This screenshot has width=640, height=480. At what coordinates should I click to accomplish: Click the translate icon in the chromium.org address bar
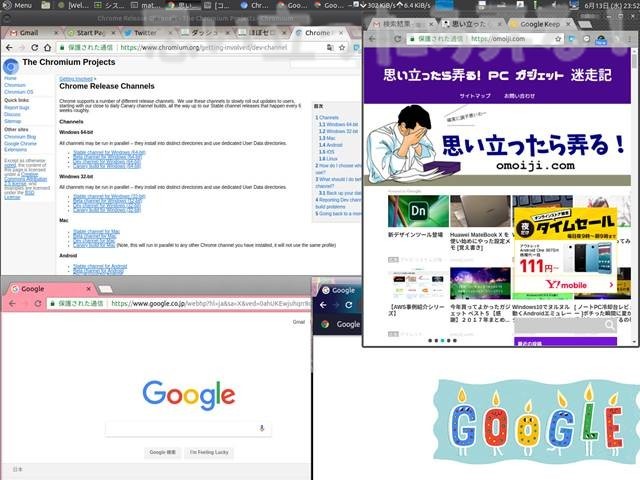[330, 48]
